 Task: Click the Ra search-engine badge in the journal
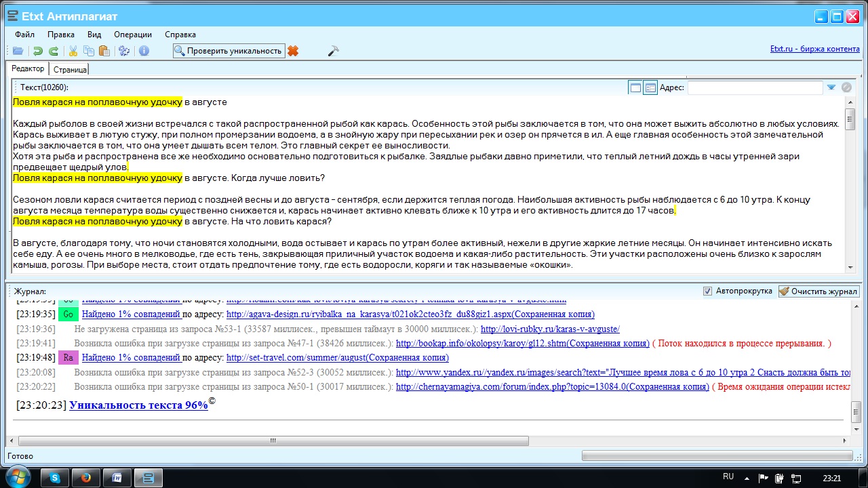coord(68,358)
